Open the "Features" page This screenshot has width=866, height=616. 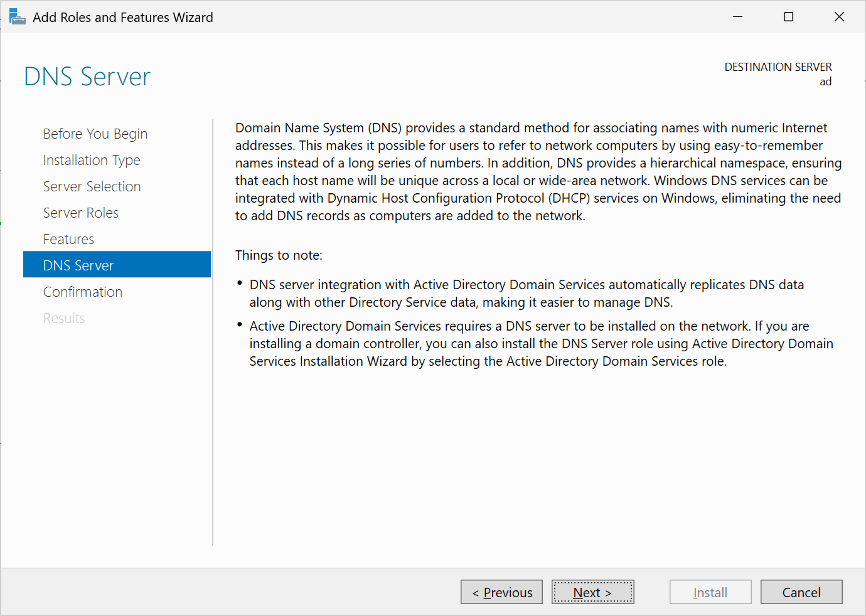click(68, 239)
